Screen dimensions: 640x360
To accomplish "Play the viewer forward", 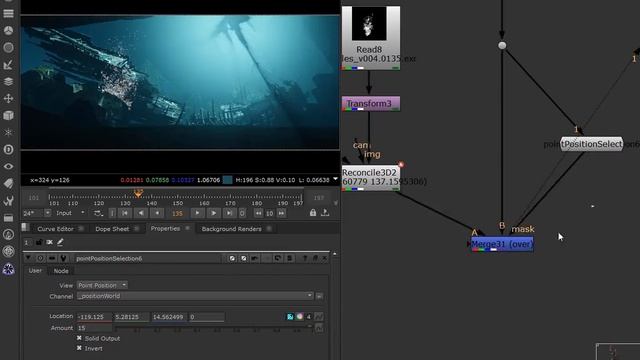I will [213, 213].
